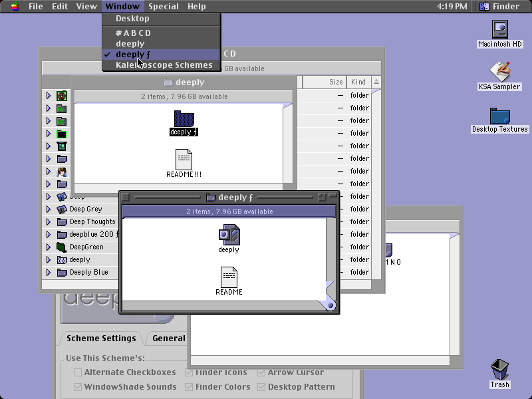532x399 pixels.
Task: Sort list by the Size column header
Action: pyautogui.click(x=324, y=82)
